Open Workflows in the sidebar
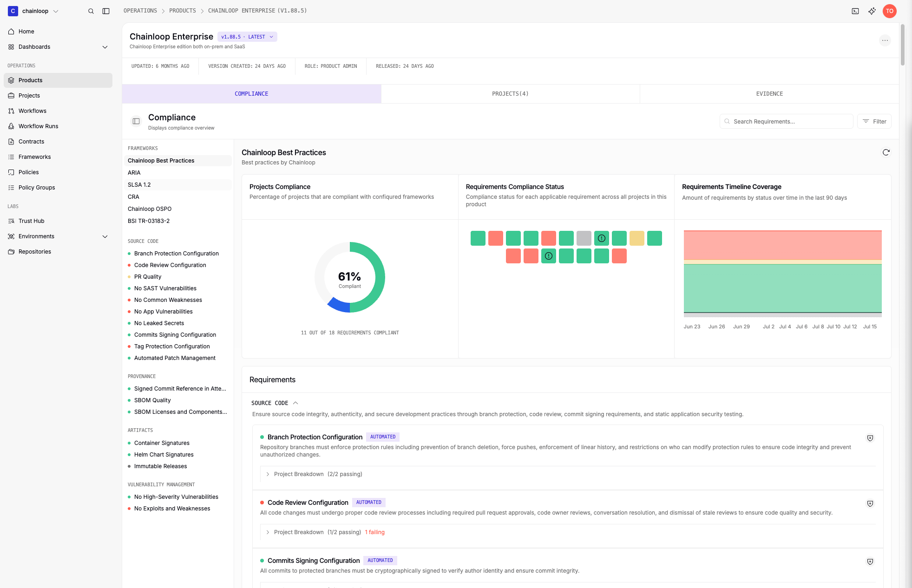Screen dimensions: 912x588 (58, 111)
